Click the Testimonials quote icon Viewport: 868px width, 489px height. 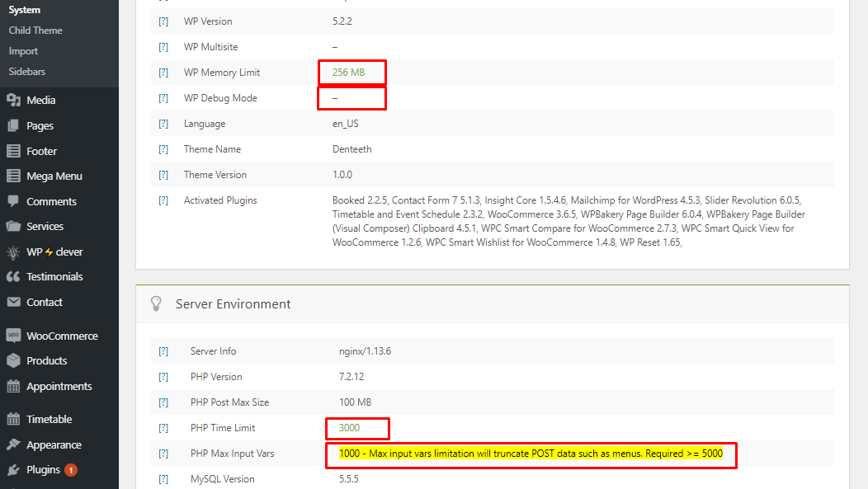pos(13,276)
